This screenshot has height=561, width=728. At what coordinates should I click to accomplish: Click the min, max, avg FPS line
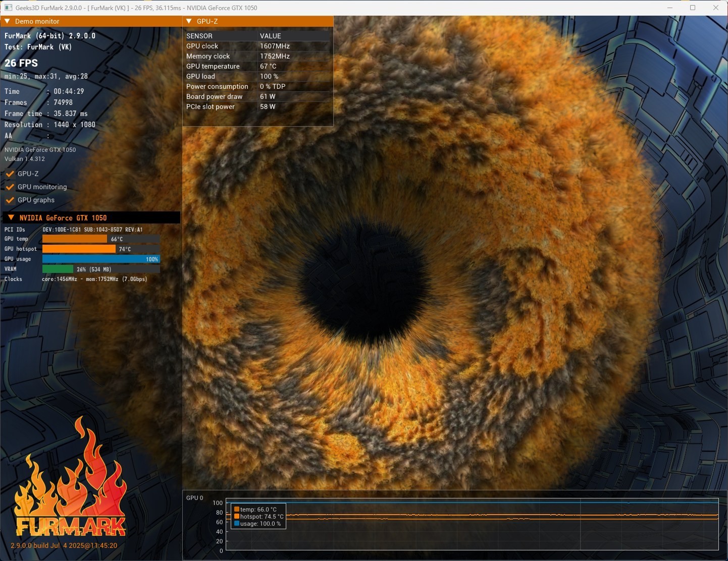[46, 76]
